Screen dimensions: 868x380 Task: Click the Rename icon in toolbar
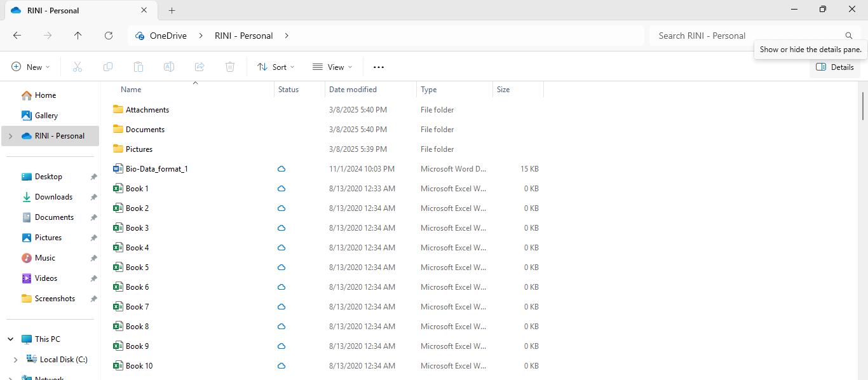[x=169, y=67]
